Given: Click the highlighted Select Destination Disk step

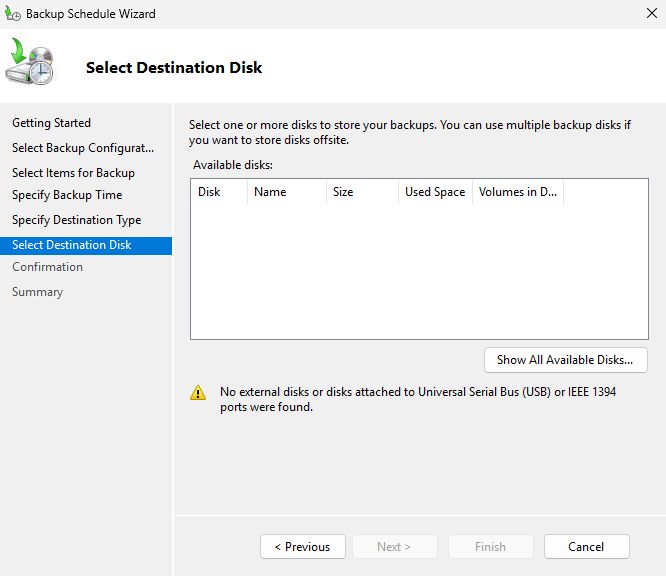Looking at the screenshot, I should click(x=72, y=245).
